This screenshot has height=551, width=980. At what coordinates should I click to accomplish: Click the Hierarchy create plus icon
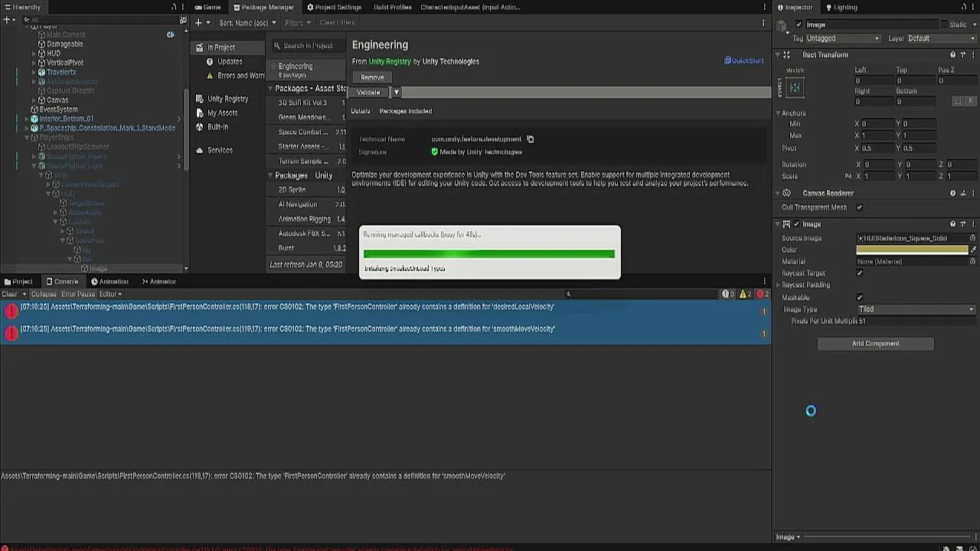(8, 20)
